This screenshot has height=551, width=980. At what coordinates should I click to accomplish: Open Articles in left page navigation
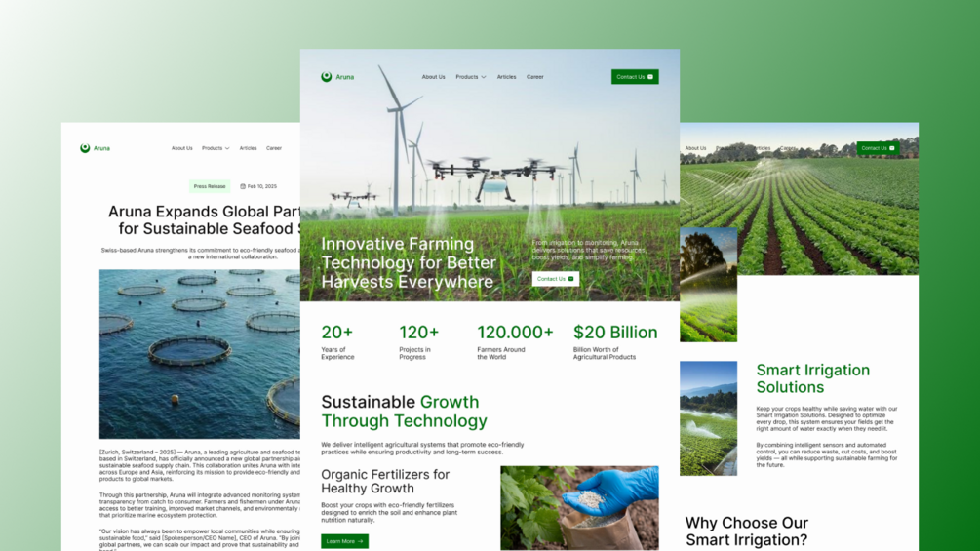coord(248,148)
